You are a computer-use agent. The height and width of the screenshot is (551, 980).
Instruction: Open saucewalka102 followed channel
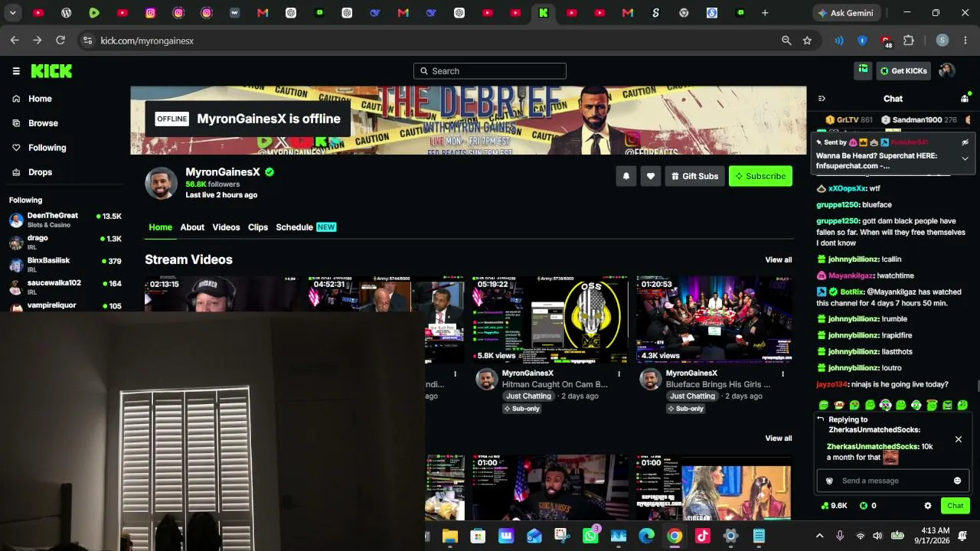(65, 287)
